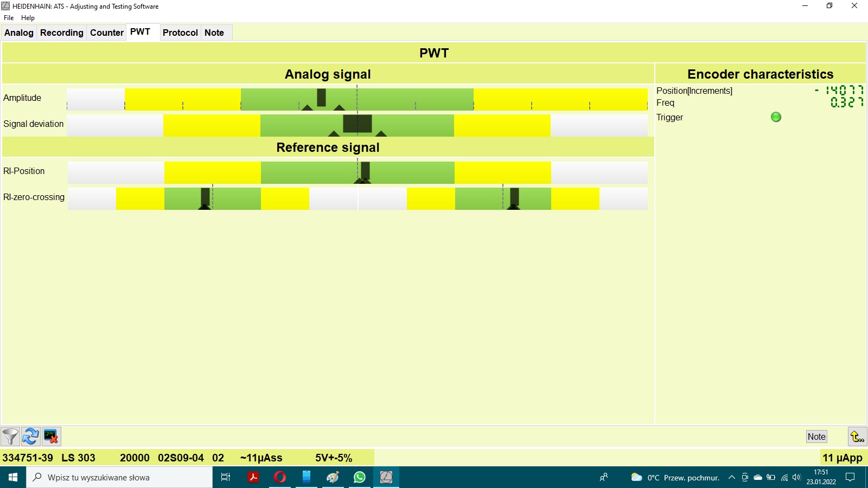Click the '20000' status bar value

(x=135, y=458)
